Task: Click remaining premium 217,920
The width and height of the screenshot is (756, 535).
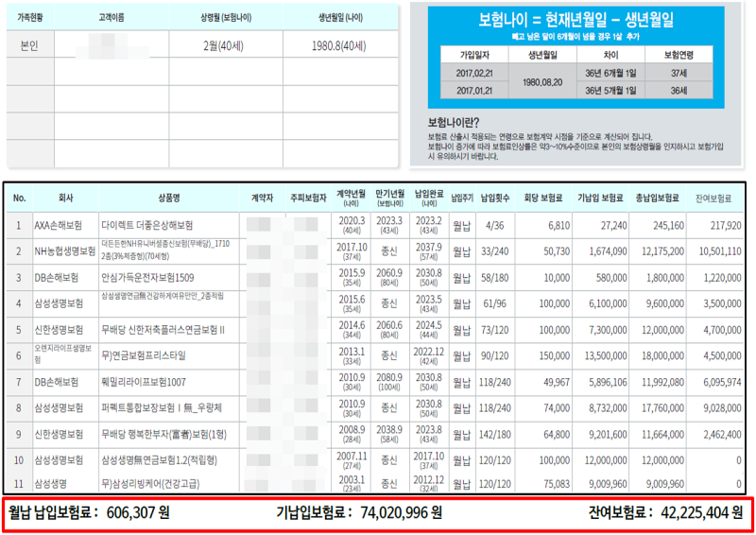Action: [x=726, y=225]
